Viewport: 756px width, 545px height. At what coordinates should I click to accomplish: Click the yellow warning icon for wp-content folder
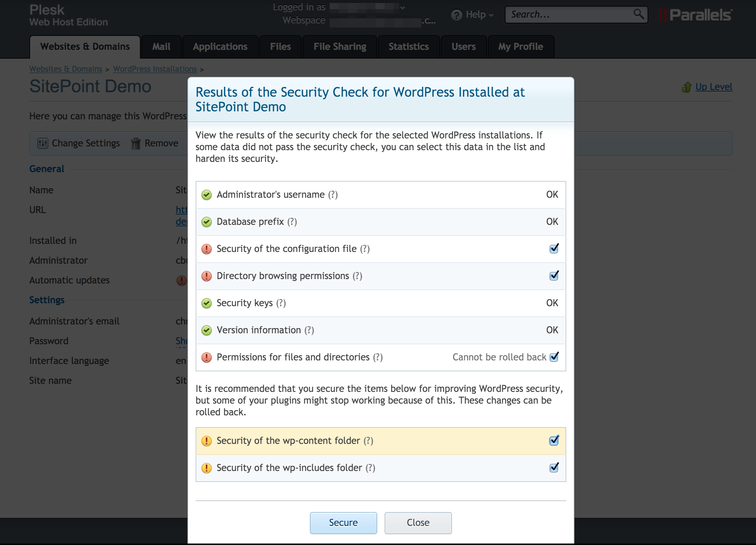coord(207,441)
